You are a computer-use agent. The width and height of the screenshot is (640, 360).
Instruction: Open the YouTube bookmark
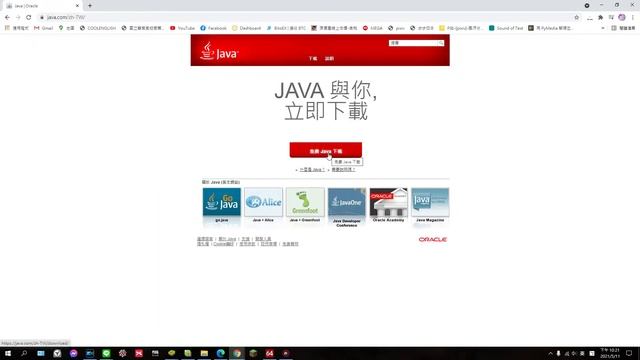tap(182, 28)
